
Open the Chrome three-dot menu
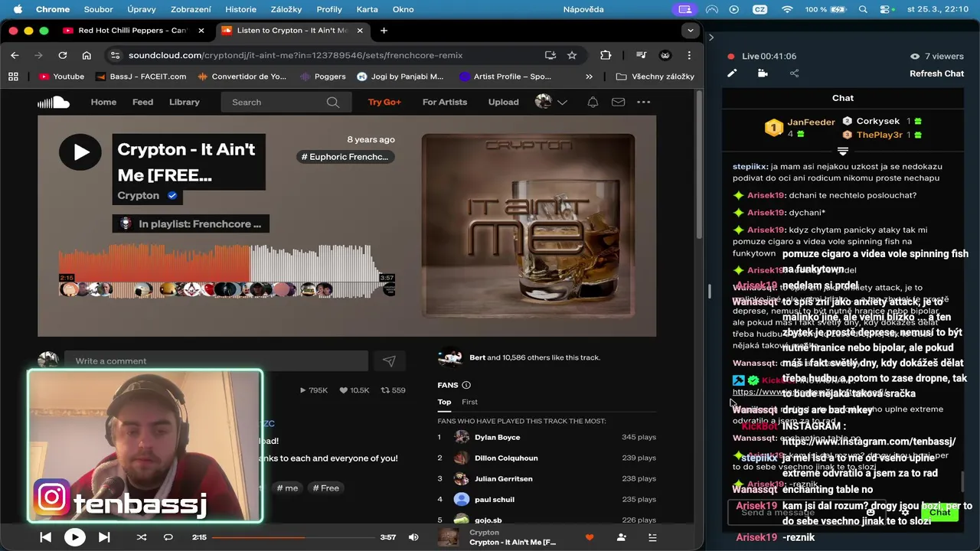pyautogui.click(x=689, y=55)
